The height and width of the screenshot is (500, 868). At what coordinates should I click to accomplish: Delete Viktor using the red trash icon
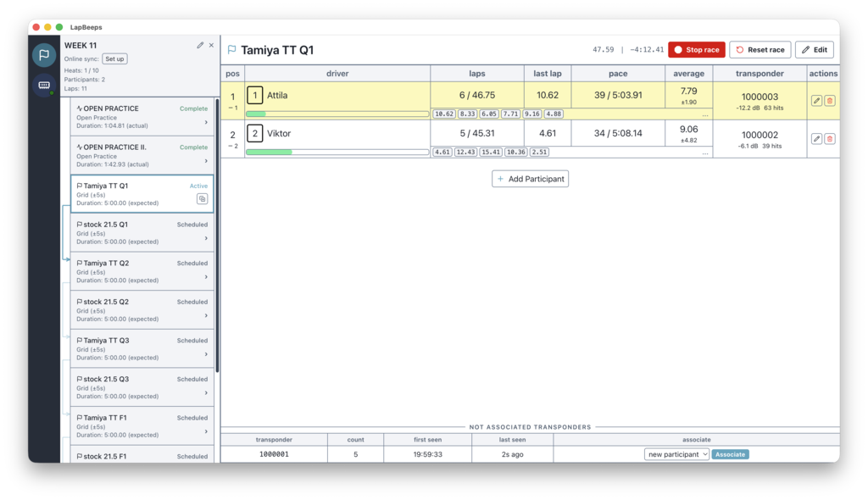830,139
